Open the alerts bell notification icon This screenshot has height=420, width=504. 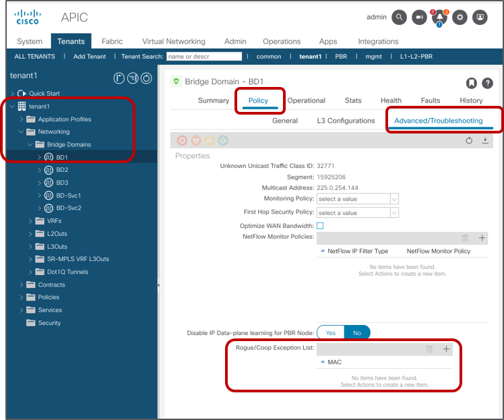point(439,17)
